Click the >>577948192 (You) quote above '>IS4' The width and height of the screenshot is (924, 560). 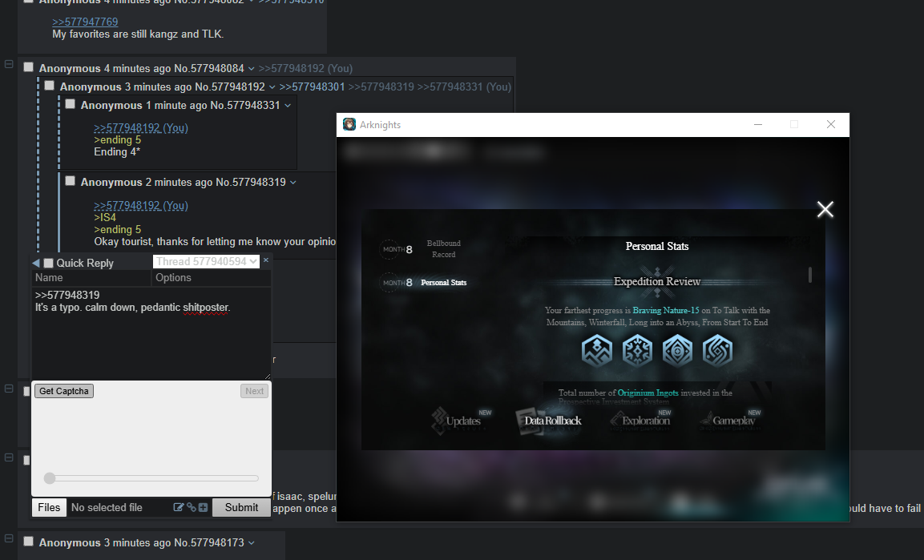pos(141,206)
